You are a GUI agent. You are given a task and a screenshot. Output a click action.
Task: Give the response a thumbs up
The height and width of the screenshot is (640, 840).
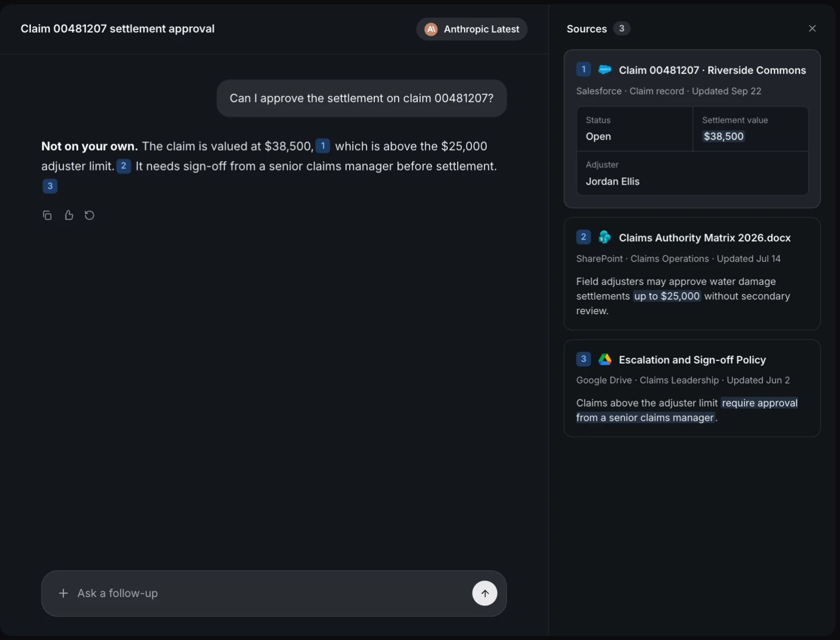(x=69, y=215)
